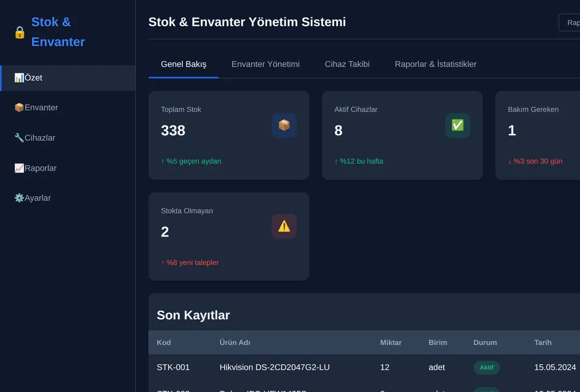Viewport: 580px width, 392px height.
Task: Open the Envanter sidebar item
Action: [x=68, y=108]
